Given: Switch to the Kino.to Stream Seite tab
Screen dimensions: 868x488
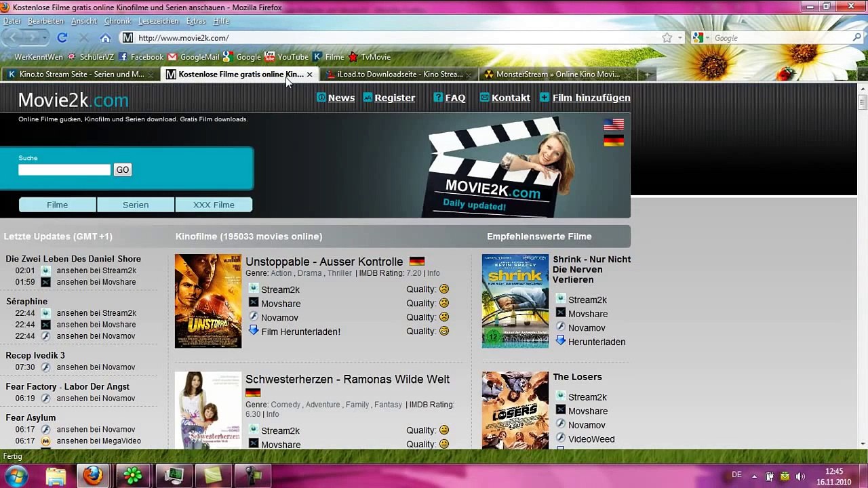Looking at the screenshot, I should (81, 75).
